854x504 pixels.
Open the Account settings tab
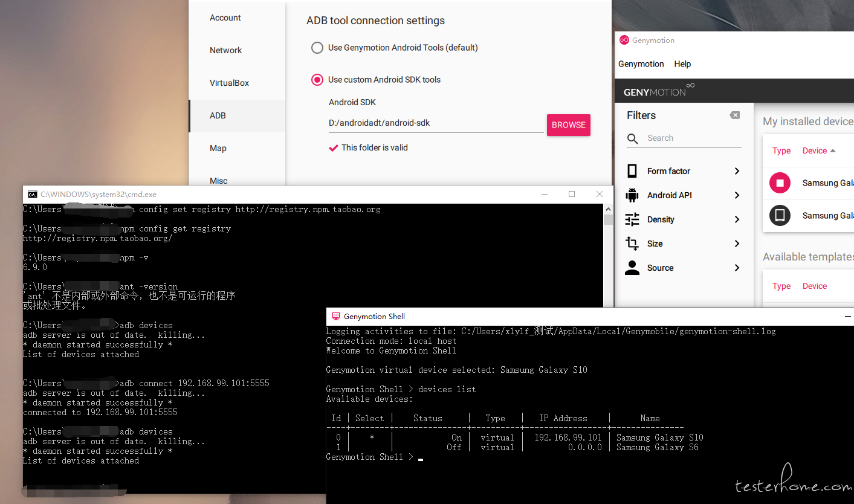237,18
